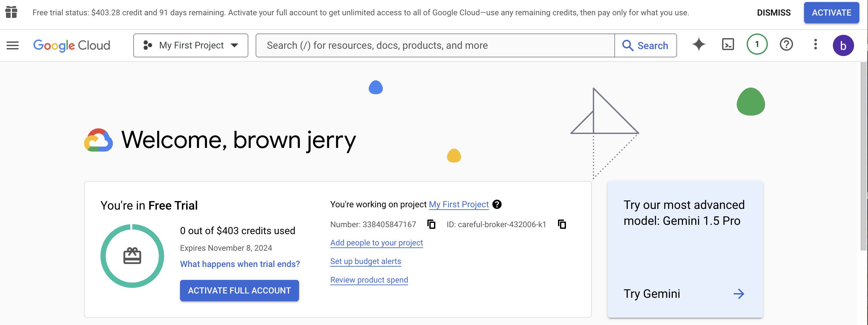
Task: Focus the resource search field
Action: (435, 45)
